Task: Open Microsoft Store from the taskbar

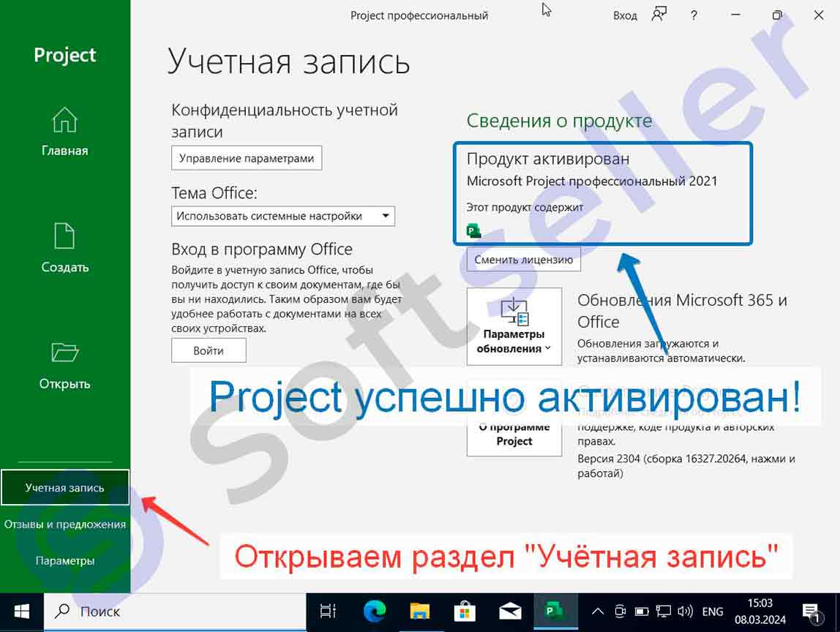Action: click(x=464, y=612)
